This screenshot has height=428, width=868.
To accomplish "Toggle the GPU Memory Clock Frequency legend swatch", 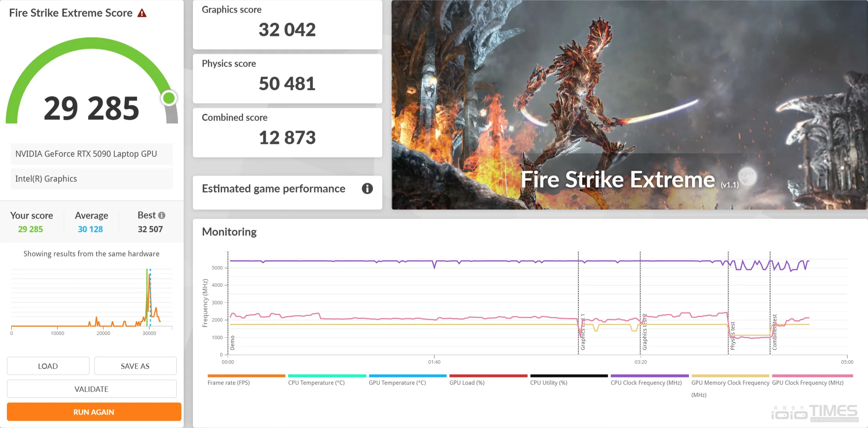I will [730, 376].
